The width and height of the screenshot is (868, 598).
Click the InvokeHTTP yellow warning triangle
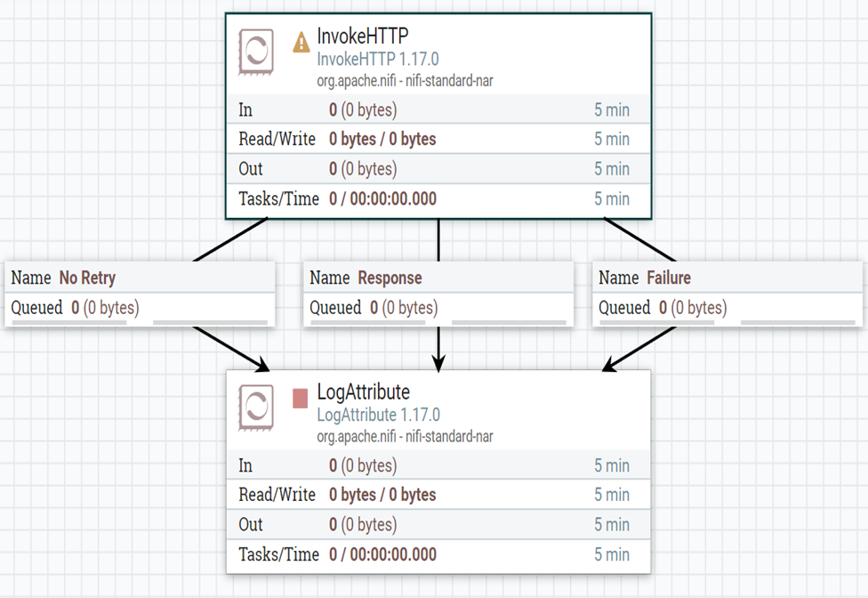pos(301,42)
